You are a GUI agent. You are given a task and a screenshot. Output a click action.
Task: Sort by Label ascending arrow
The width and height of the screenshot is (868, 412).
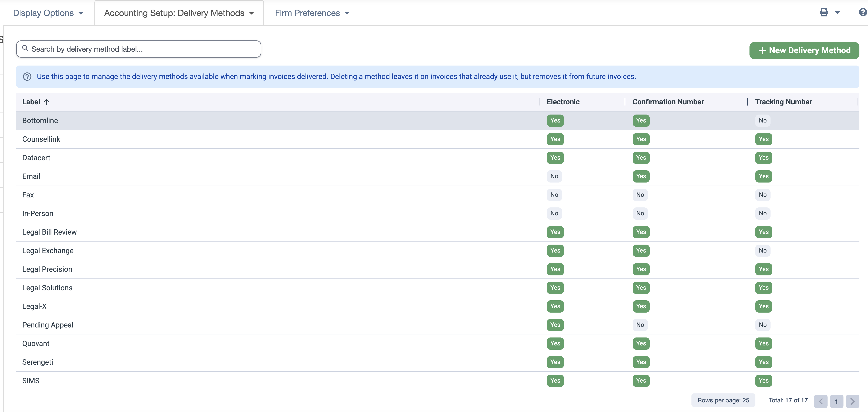(47, 102)
